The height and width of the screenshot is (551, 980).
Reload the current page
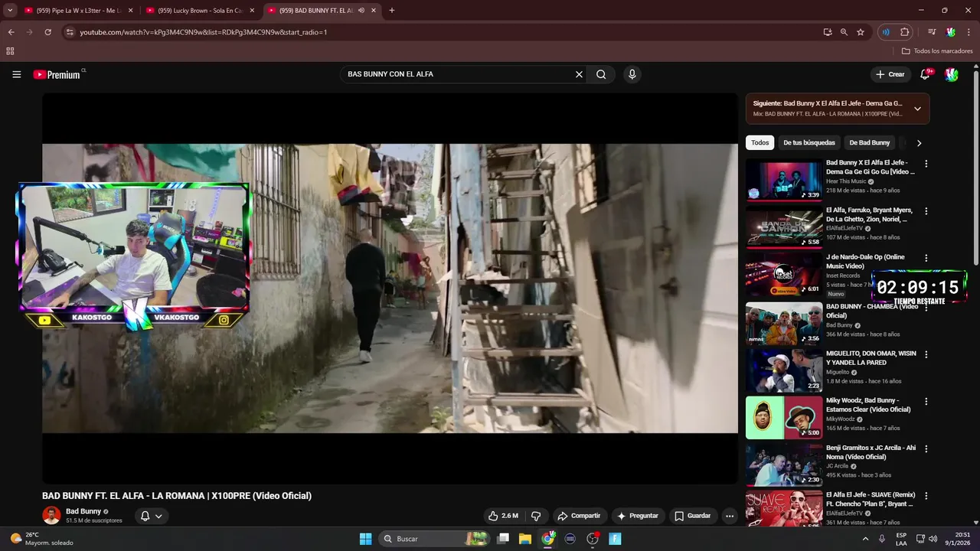(47, 32)
